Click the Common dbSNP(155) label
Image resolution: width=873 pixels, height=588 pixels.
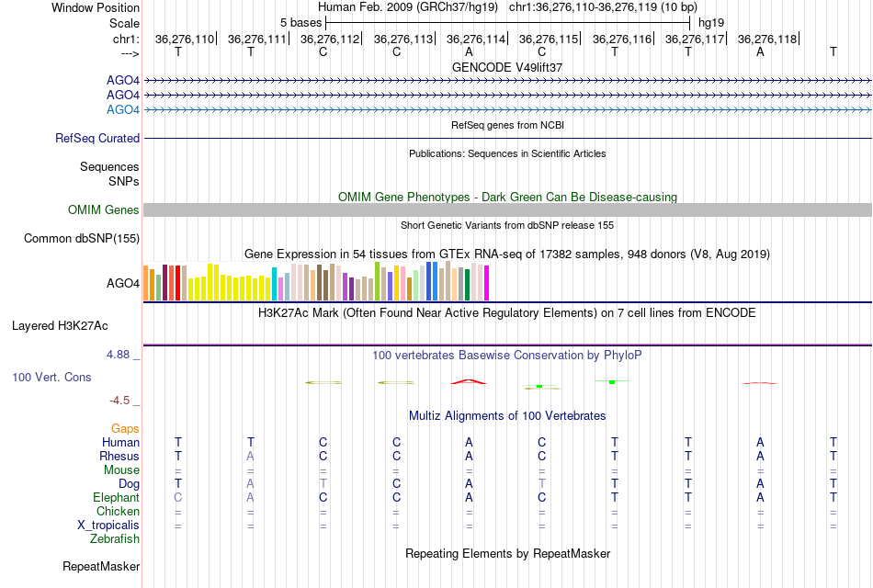point(82,238)
